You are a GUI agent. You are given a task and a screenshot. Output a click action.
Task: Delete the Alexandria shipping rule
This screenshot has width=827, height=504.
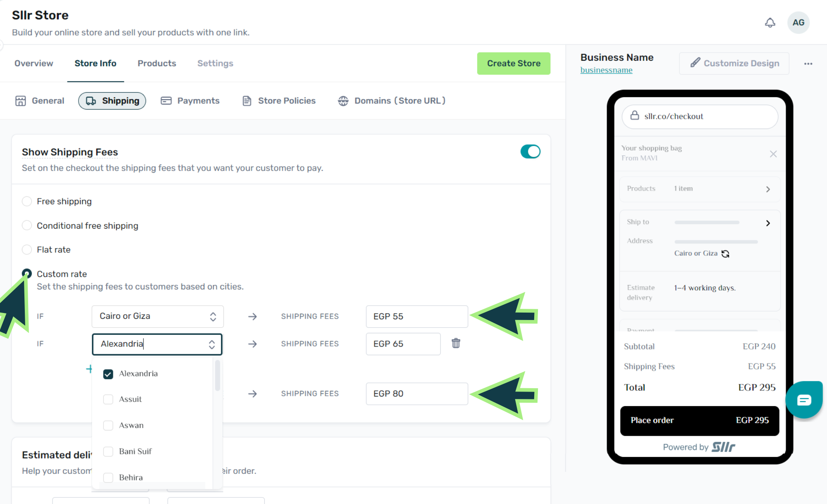coord(456,343)
